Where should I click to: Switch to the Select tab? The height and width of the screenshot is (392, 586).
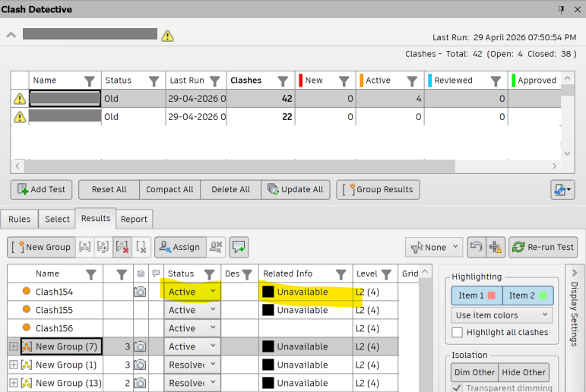tap(57, 219)
